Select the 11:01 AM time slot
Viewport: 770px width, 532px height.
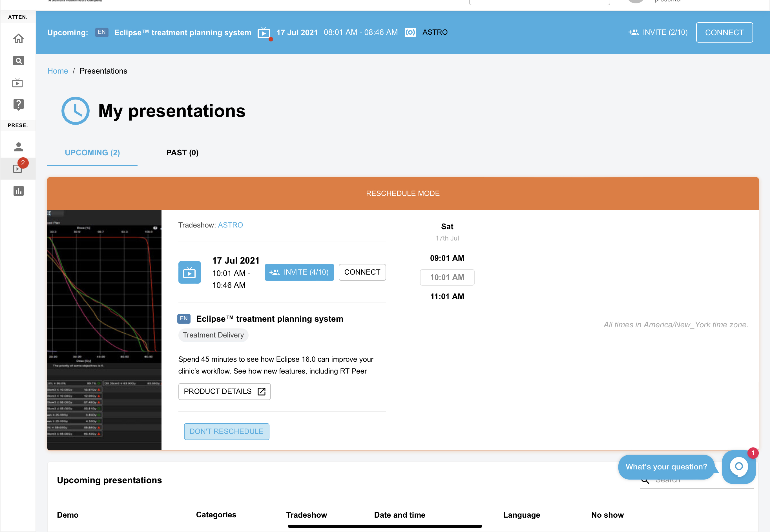pyautogui.click(x=447, y=296)
